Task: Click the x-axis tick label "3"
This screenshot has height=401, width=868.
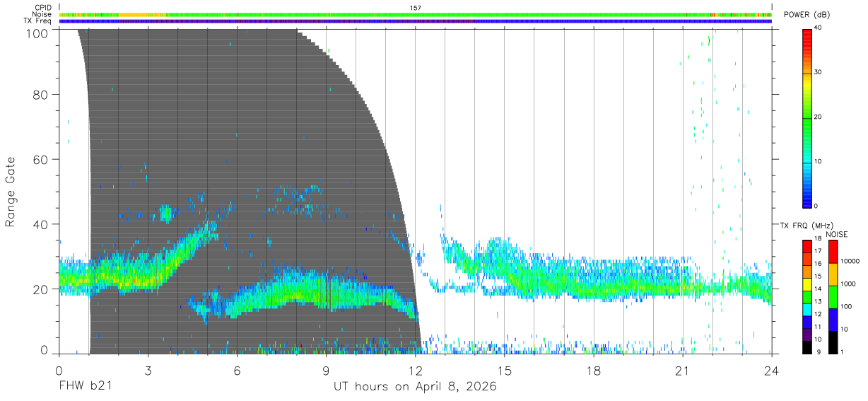Action: pyautogui.click(x=148, y=369)
